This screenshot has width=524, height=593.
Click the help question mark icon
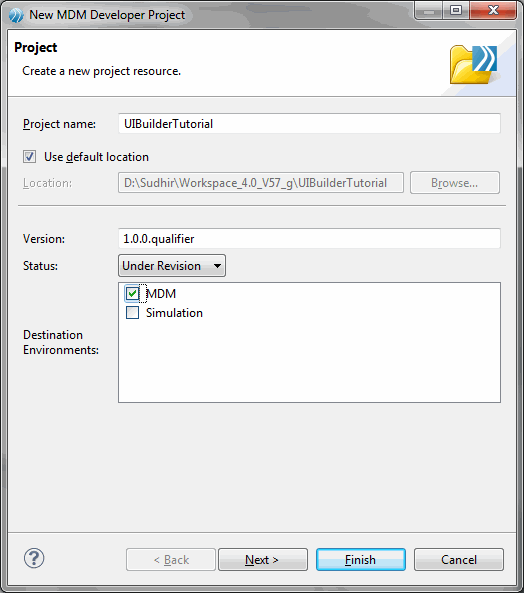point(34,558)
